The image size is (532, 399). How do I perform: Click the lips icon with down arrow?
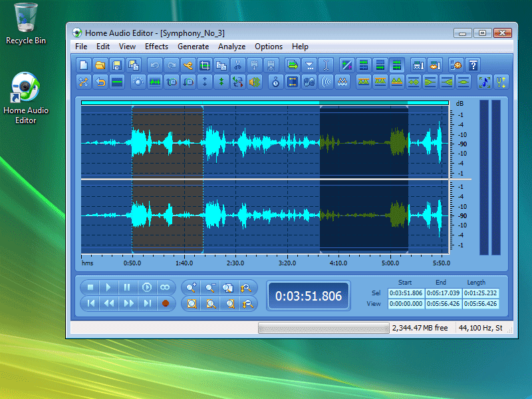(435, 65)
